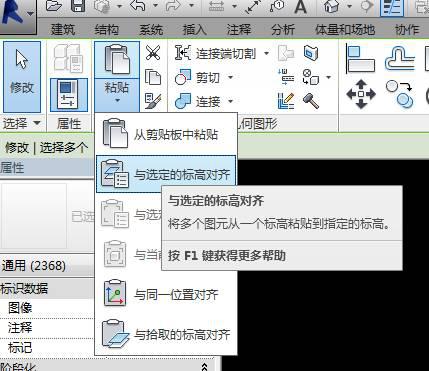Click the match type properties brush icon
429x371 pixels.
pyautogui.click(x=153, y=101)
